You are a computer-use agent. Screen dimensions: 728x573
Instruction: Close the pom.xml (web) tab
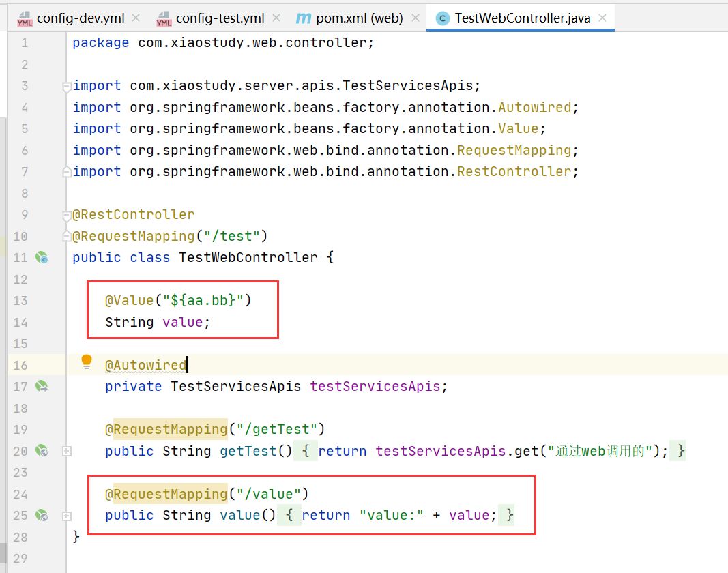[415, 18]
